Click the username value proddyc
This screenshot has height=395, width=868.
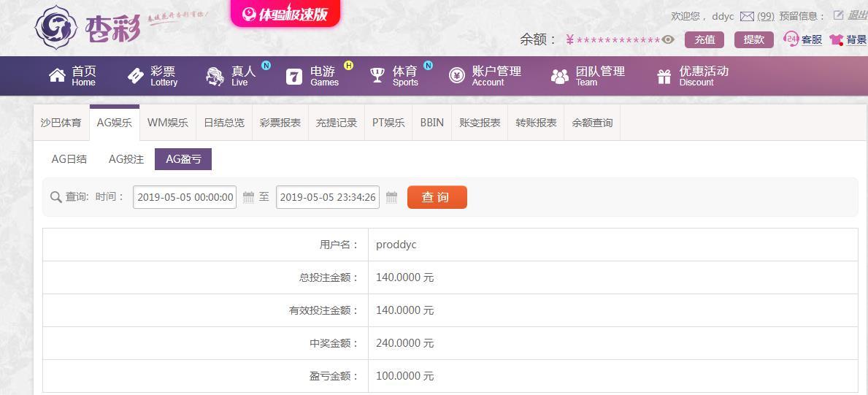click(x=396, y=245)
